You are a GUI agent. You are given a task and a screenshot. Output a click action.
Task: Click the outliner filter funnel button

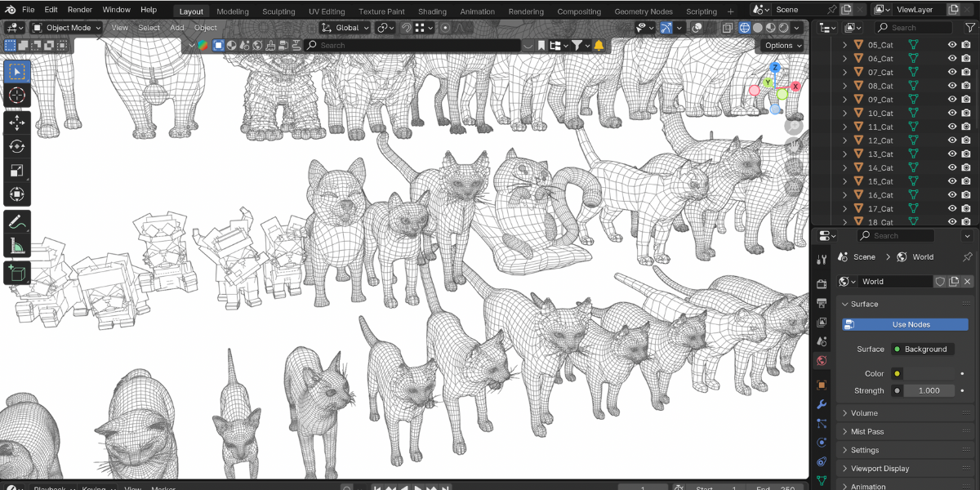969,28
